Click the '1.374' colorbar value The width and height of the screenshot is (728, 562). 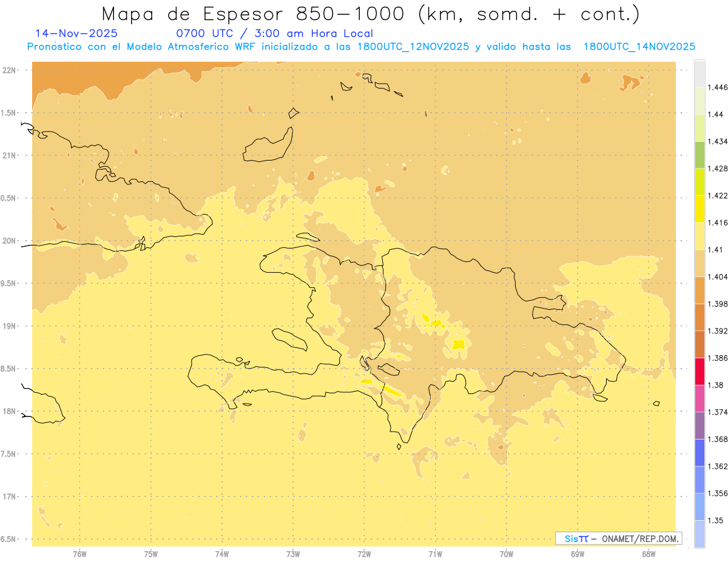coord(717,412)
